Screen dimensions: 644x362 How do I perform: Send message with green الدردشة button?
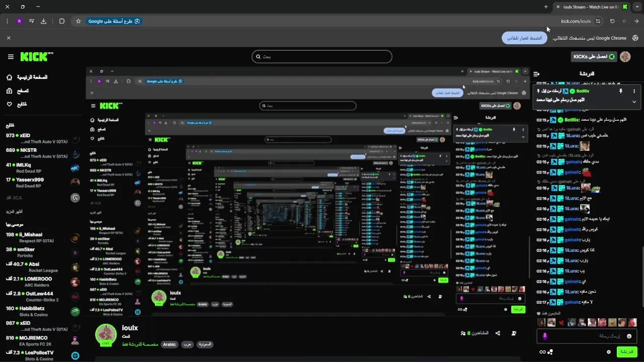click(627, 352)
